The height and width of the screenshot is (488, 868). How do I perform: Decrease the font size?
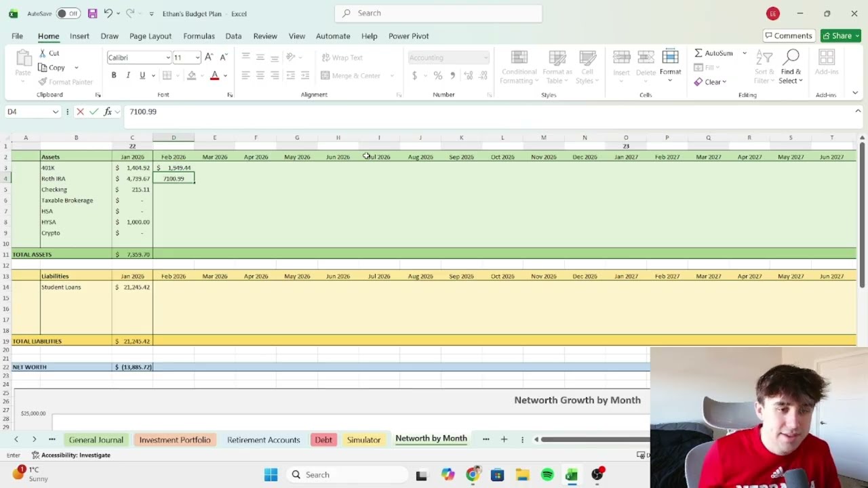[223, 58]
